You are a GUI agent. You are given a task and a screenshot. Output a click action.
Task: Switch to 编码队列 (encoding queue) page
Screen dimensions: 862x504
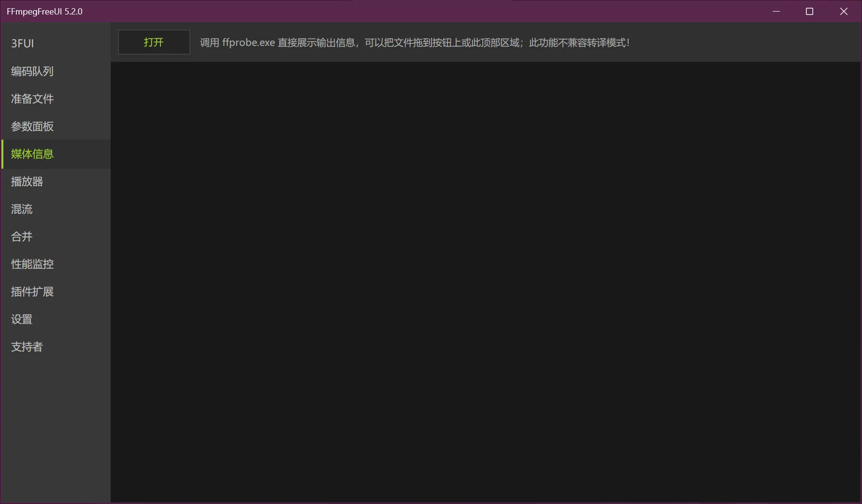click(x=32, y=72)
